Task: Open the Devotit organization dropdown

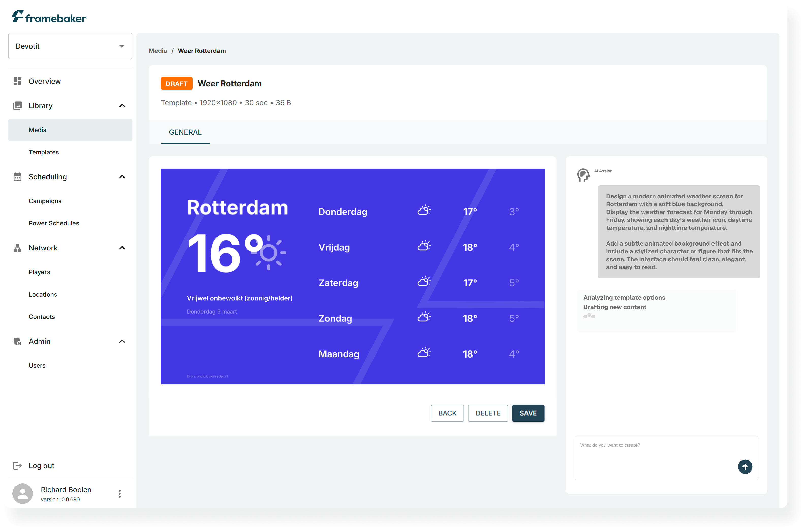Action: [x=70, y=46]
